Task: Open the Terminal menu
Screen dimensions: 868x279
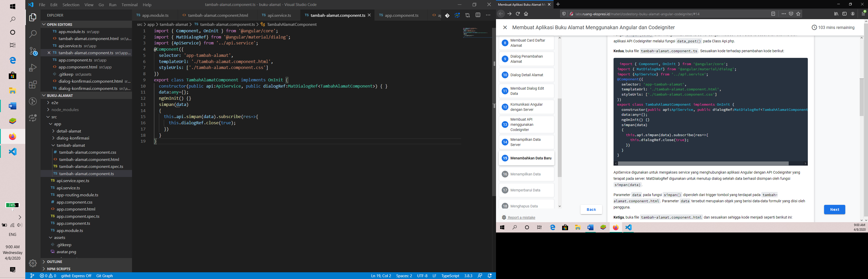Action: click(x=129, y=5)
